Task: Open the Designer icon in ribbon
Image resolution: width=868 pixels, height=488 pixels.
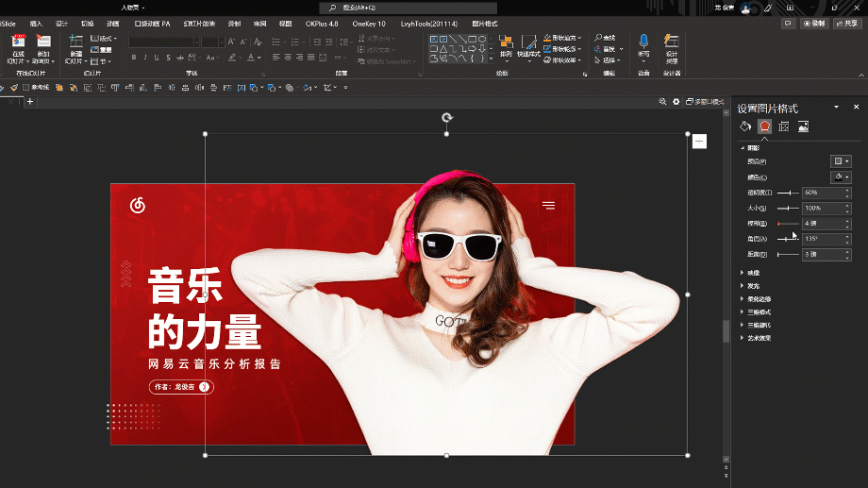Action: point(672,47)
